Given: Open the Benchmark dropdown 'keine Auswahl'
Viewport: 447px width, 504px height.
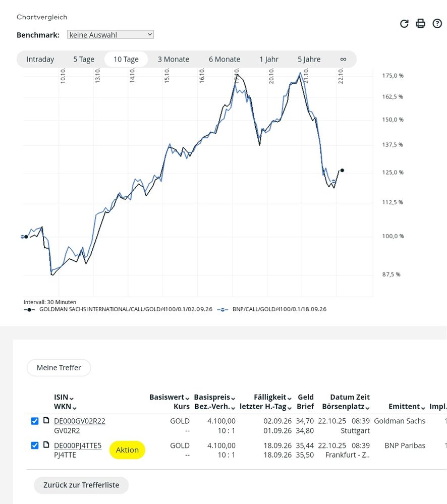Looking at the screenshot, I should (x=110, y=34).
